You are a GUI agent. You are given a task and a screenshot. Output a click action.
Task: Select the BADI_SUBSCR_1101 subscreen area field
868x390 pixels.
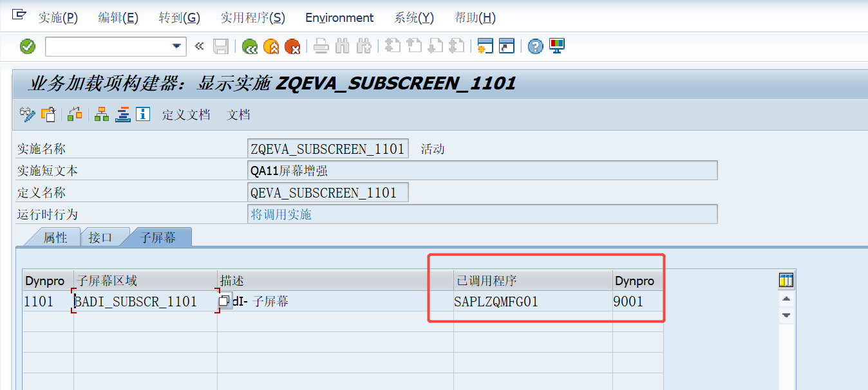(x=137, y=301)
